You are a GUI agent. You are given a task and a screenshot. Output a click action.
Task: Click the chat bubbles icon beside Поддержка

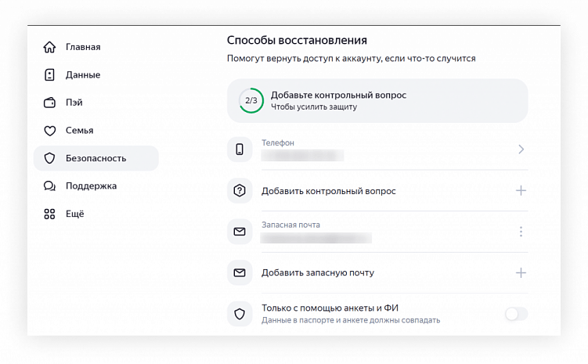[49, 186]
